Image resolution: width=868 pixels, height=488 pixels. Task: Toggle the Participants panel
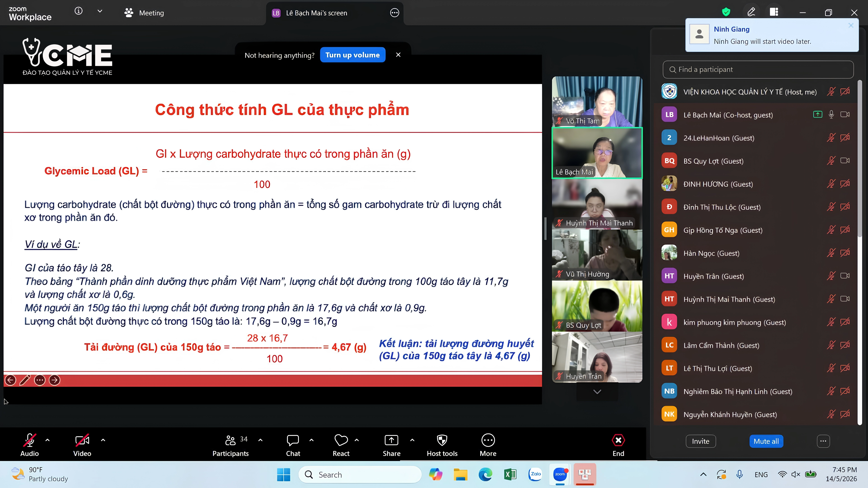(231, 445)
